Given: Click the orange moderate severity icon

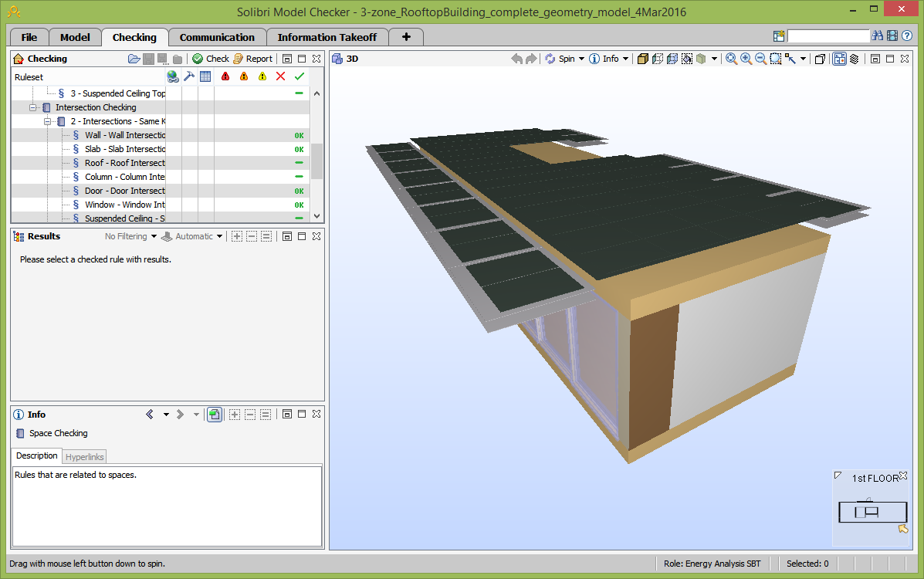Looking at the screenshot, I should tap(244, 76).
